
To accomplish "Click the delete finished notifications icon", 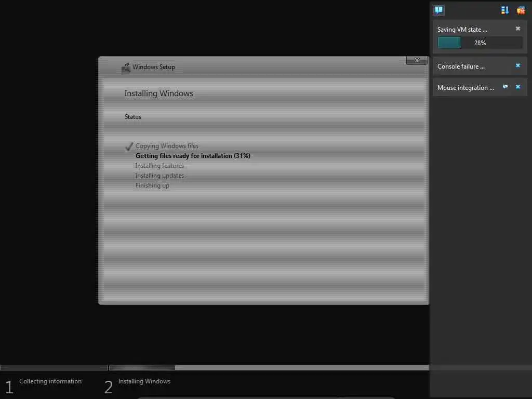I will tap(521, 10).
